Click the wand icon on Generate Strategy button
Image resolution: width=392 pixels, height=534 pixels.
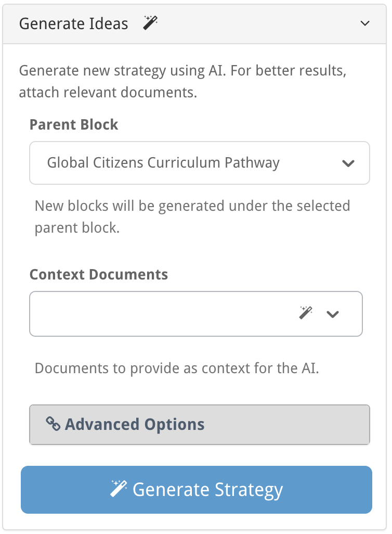point(119,488)
